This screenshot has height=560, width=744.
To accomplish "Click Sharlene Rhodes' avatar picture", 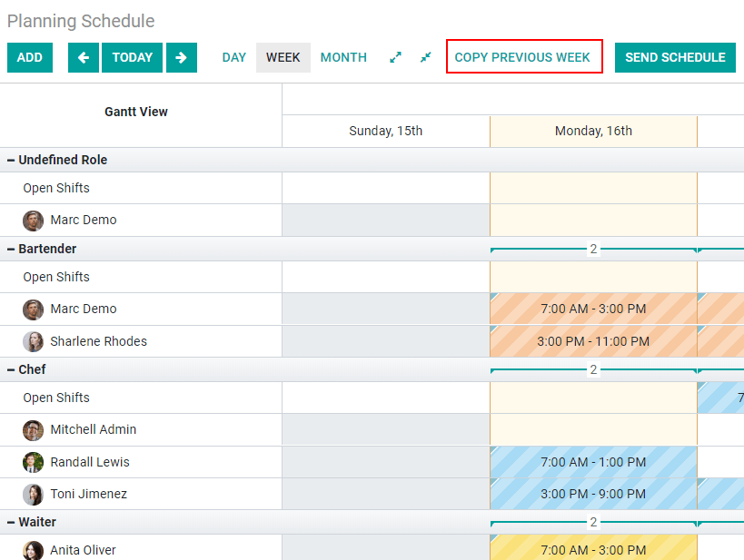I will (34, 342).
